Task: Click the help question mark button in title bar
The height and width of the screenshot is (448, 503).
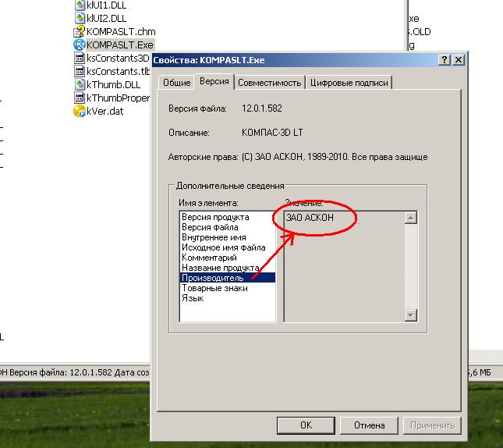Action: coord(445,60)
